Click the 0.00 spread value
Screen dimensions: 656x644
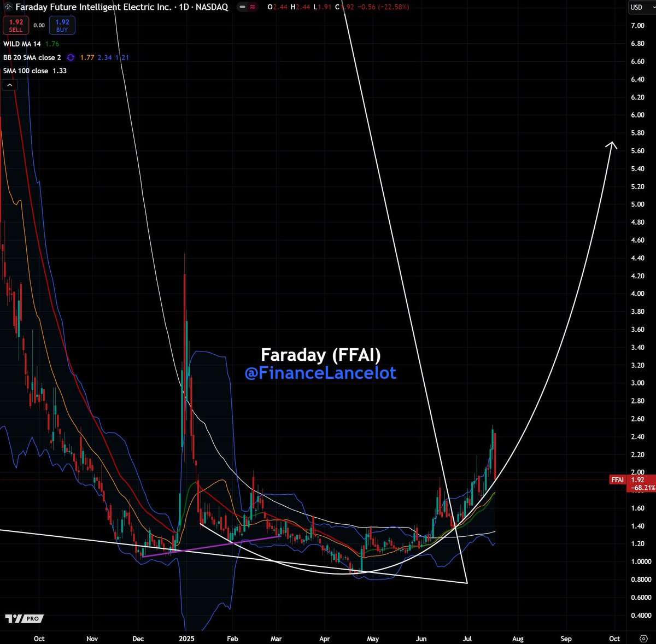[x=39, y=26]
